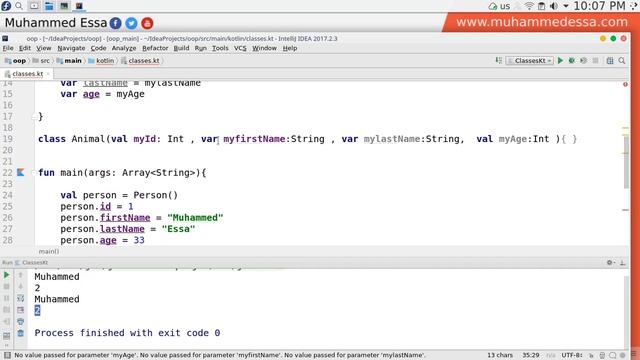640x360 pixels.
Task: Open the Twitter link beside Muhammed Essa
Action: click(x=131, y=23)
